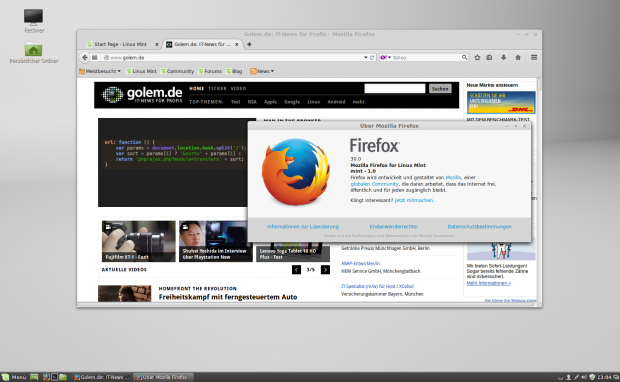Open the bookmarks list icon in the toolbar
620x382 pixels.
pyautogui.click(x=489, y=57)
